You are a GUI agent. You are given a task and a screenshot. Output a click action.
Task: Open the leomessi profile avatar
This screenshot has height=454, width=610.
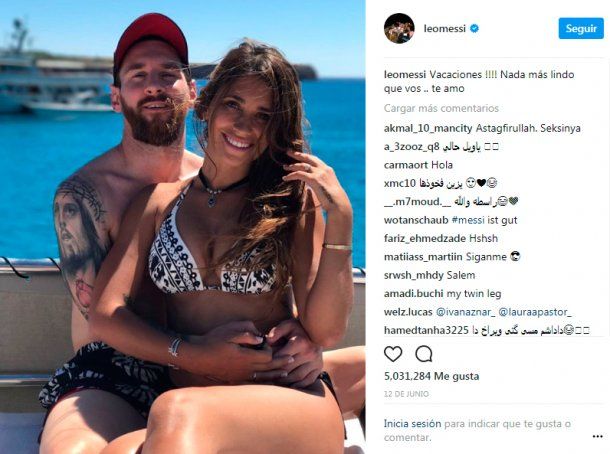coord(399,28)
